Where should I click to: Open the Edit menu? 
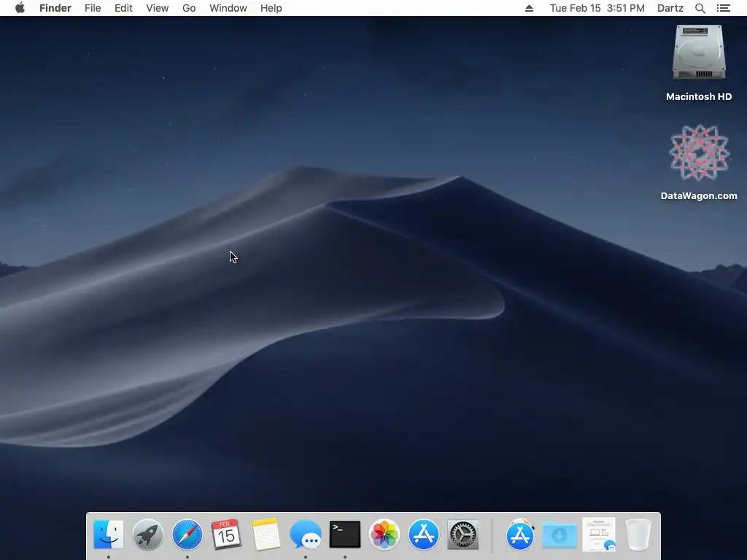(x=123, y=8)
